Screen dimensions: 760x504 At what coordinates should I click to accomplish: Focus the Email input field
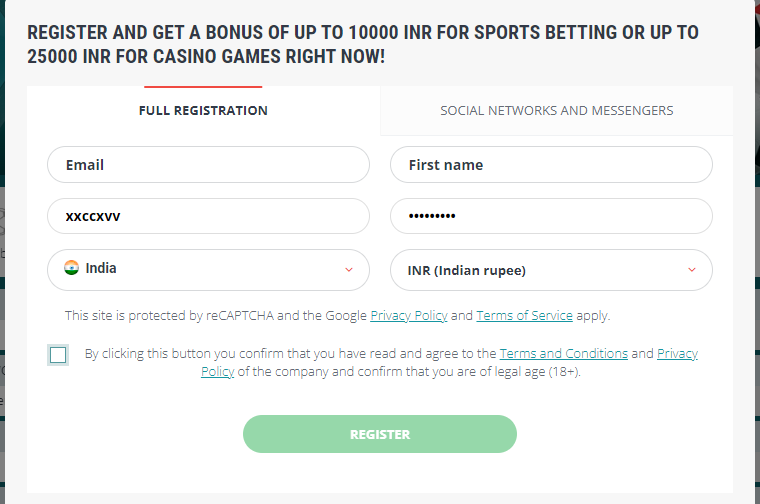pos(208,165)
